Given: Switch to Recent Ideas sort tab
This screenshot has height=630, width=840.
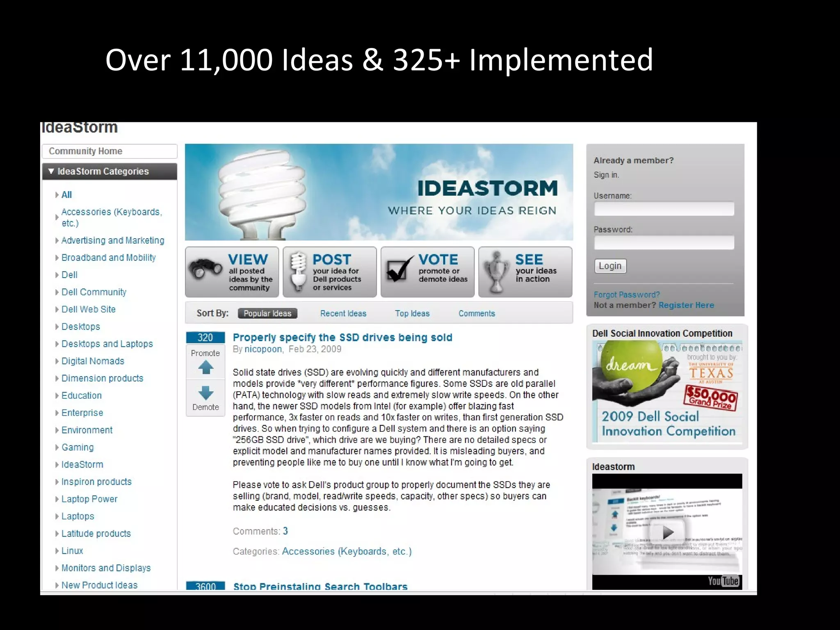Looking at the screenshot, I should coord(343,313).
